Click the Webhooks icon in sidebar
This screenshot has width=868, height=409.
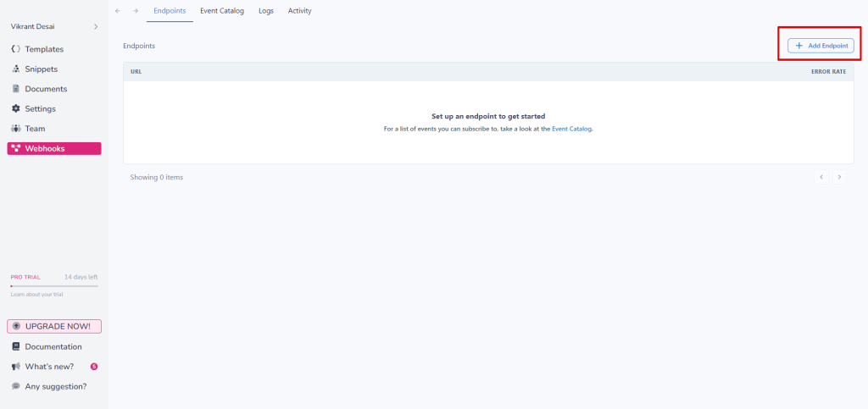(16, 148)
